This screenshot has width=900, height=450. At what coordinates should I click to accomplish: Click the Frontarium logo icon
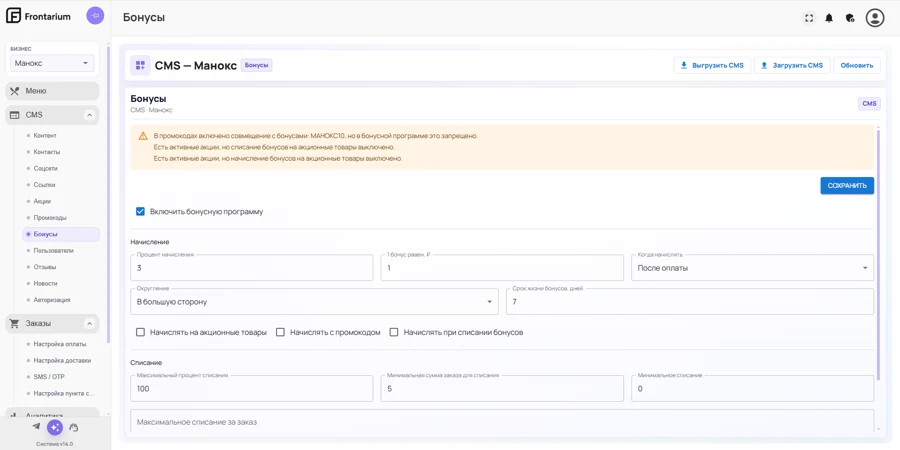[x=14, y=16]
